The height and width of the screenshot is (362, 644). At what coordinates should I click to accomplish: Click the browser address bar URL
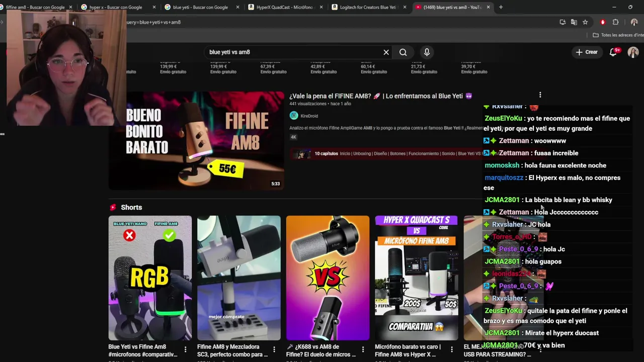(x=153, y=22)
